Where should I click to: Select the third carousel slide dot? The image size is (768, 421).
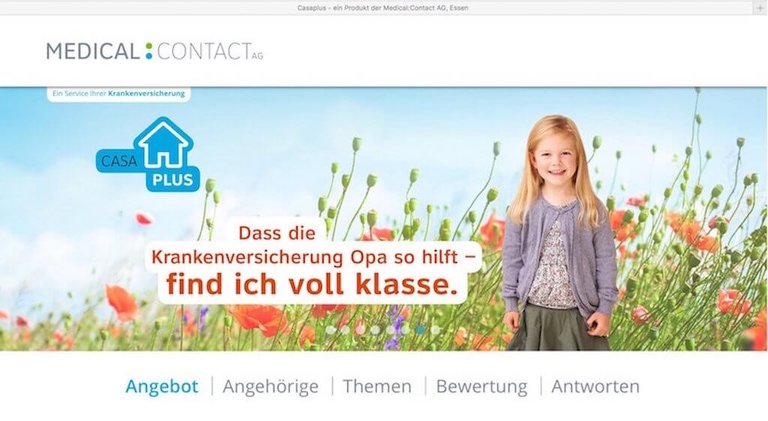coord(360,330)
